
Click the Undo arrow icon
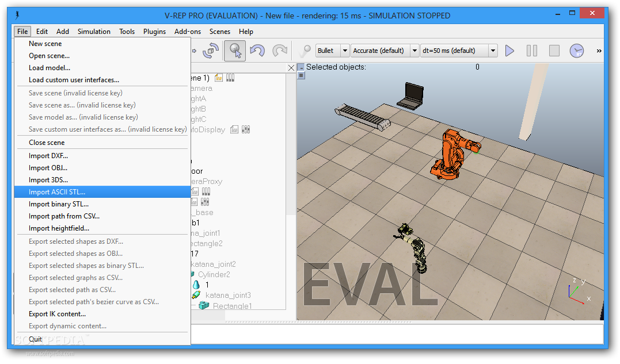257,51
